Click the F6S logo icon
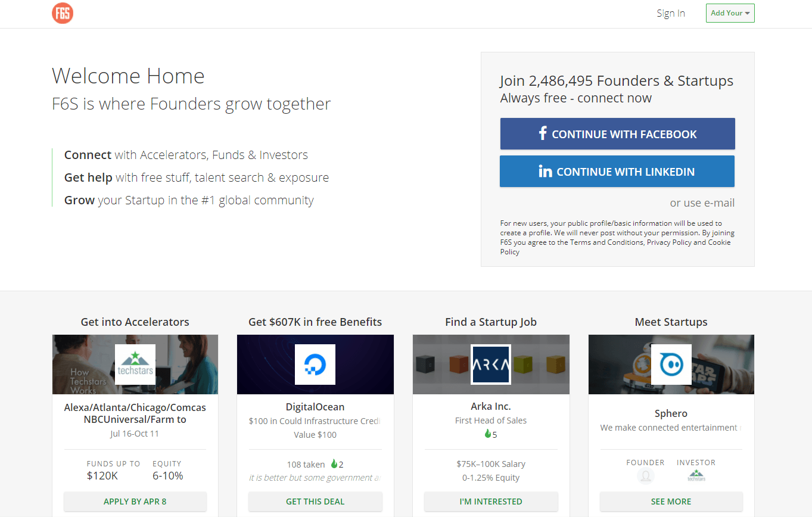Viewport: 812px width, 517px height. 63,13
